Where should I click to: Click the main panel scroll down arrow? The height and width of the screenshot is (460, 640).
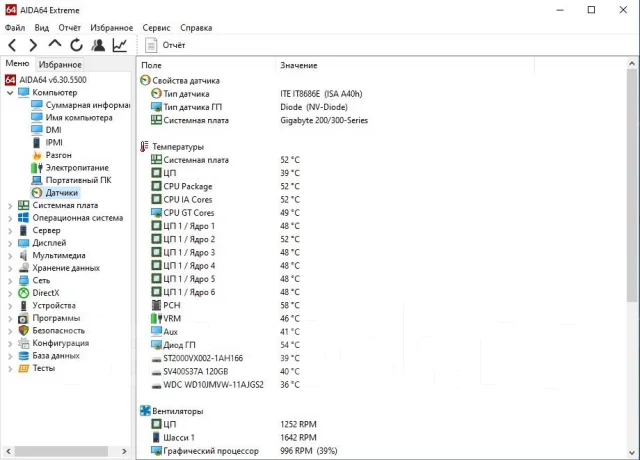(631, 453)
